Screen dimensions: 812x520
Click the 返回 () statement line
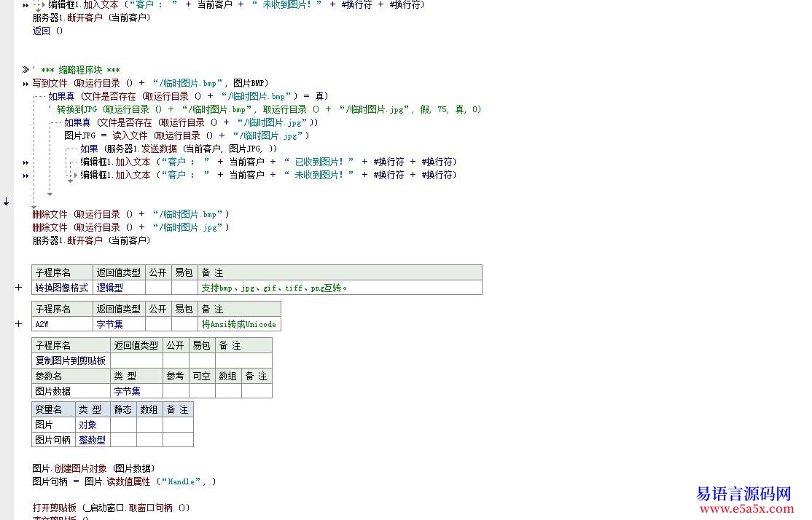tap(47, 31)
